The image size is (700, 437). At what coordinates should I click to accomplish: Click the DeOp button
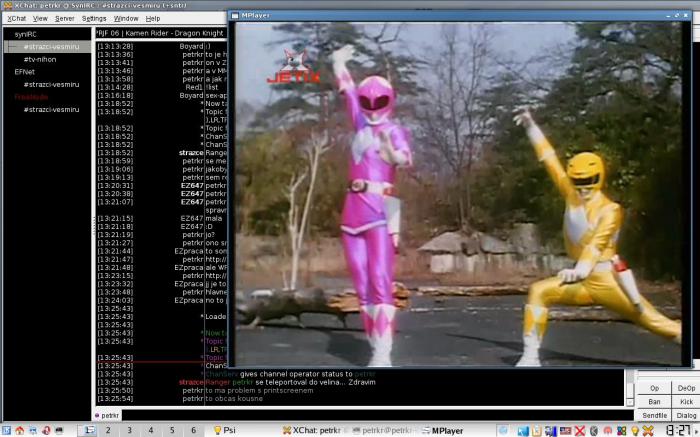686,388
